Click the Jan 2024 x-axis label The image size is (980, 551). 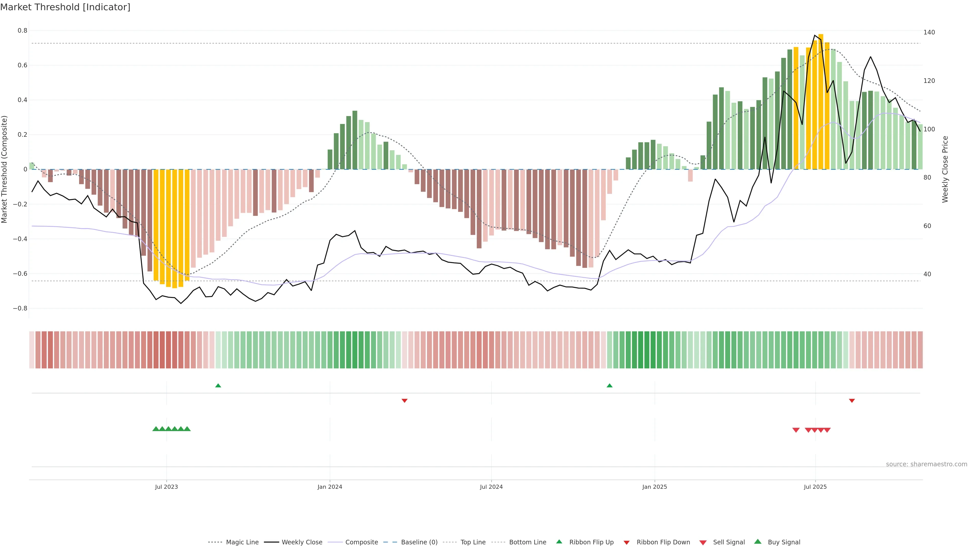click(330, 487)
